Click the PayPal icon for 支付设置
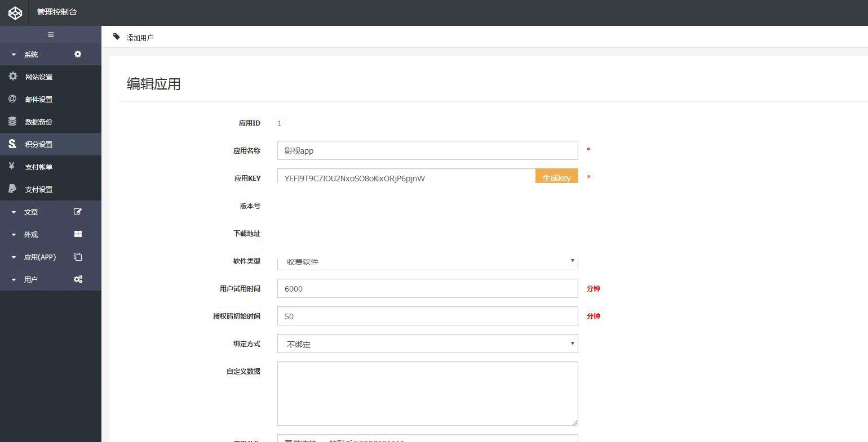The width and height of the screenshot is (868, 442). coord(12,189)
